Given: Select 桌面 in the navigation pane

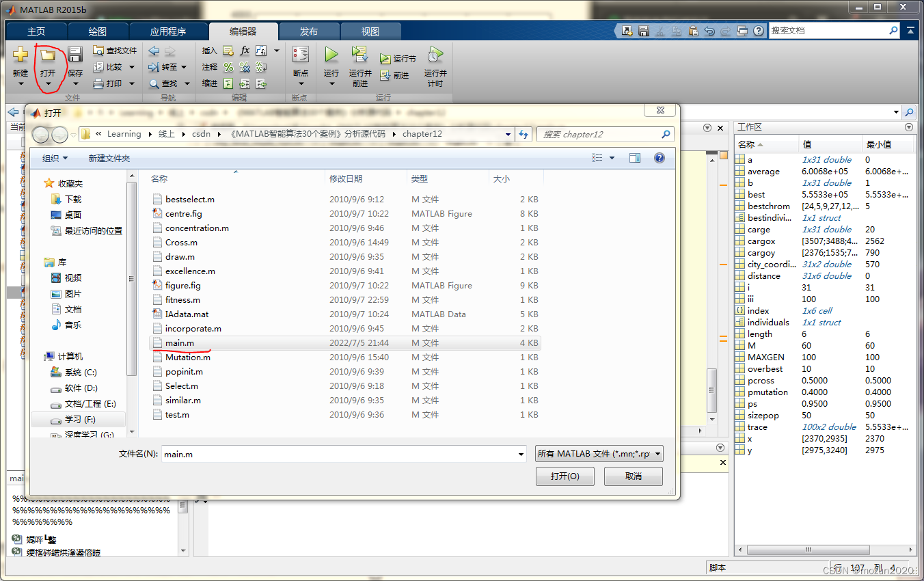Looking at the screenshot, I should pyautogui.click(x=73, y=215).
